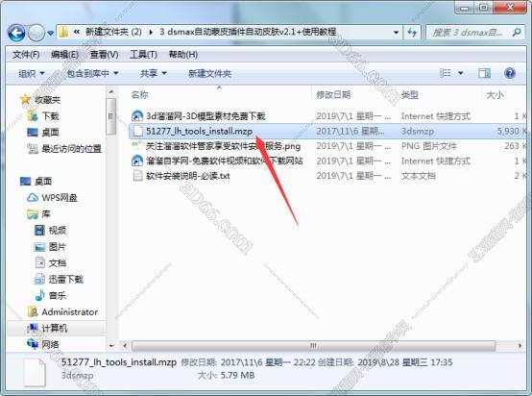Sort by 类型 column header

click(x=409, y=95)
